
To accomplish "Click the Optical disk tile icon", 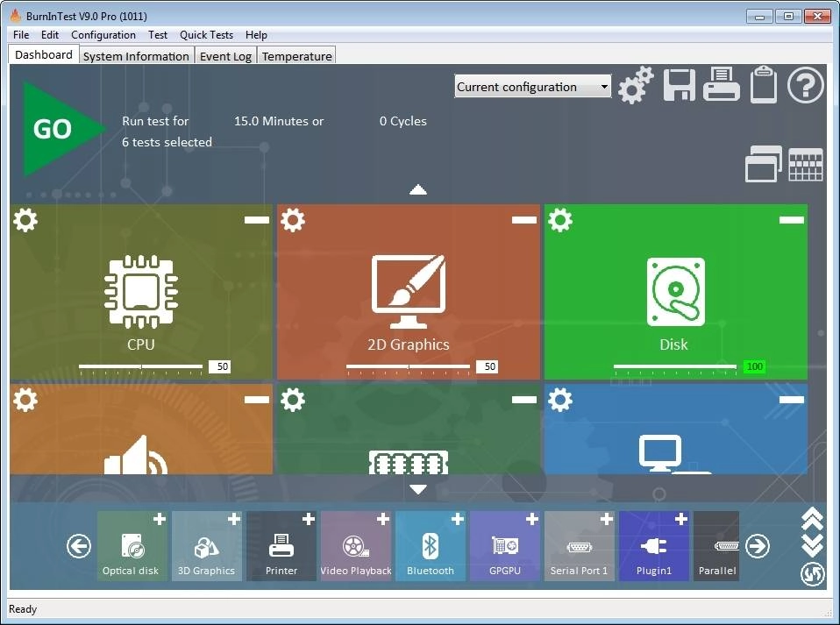I will [132, 546].
